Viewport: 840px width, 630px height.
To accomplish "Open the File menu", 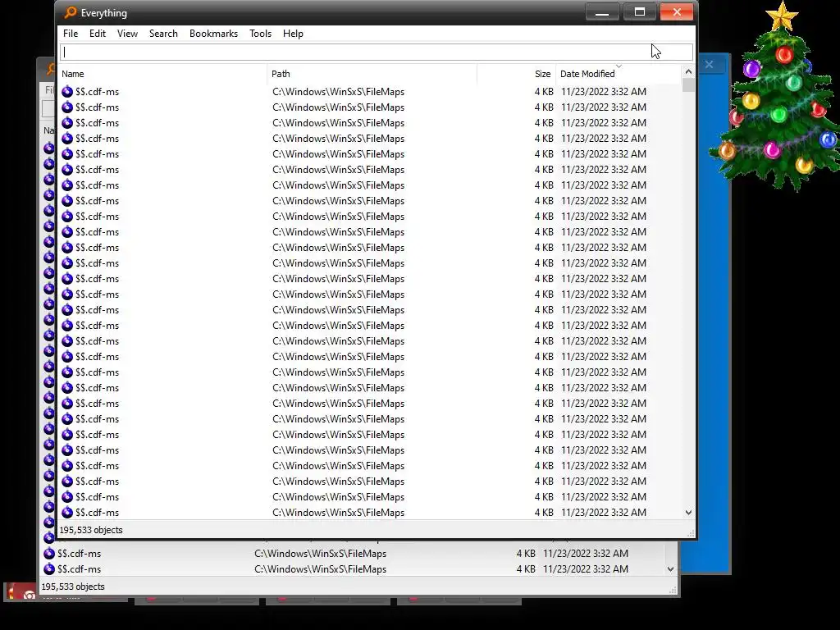I will coord(71,33).
